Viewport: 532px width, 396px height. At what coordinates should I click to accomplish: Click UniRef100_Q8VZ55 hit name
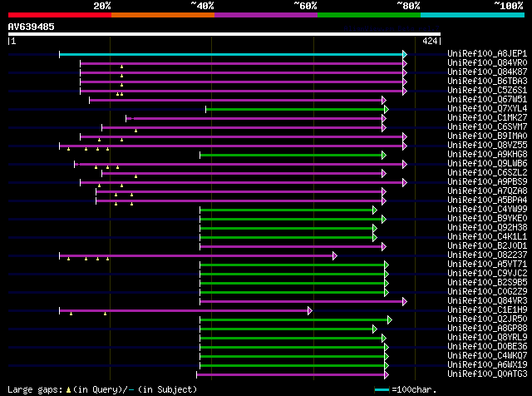(487, 145)
